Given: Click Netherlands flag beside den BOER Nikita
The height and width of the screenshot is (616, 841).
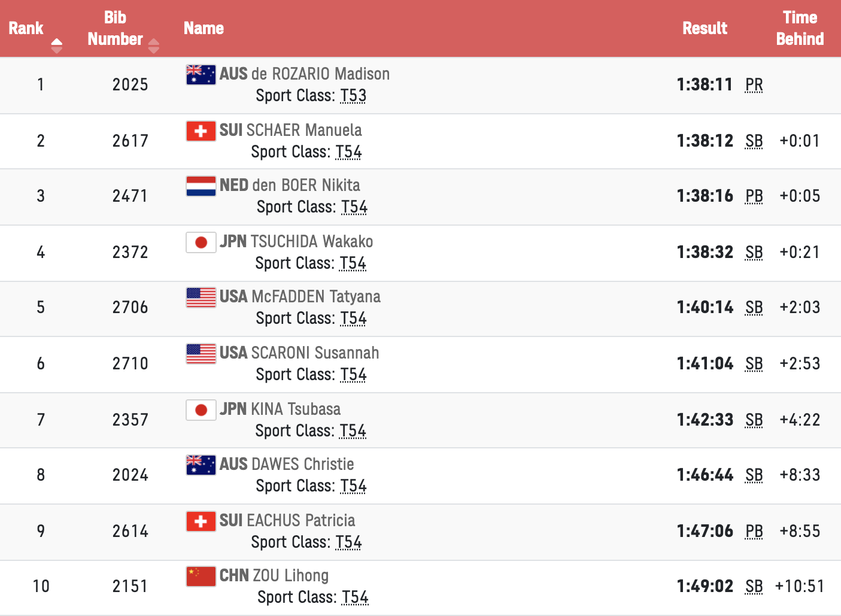Looking at the screenshot, I should click(201, 186).
